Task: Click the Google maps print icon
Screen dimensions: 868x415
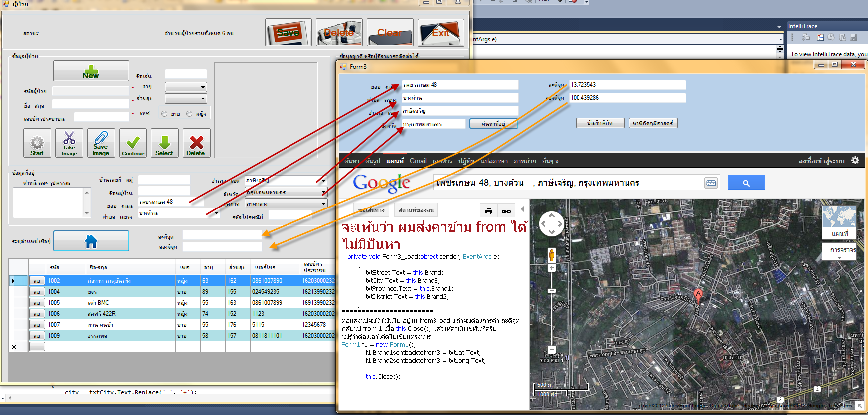Action: click(489, 211)
